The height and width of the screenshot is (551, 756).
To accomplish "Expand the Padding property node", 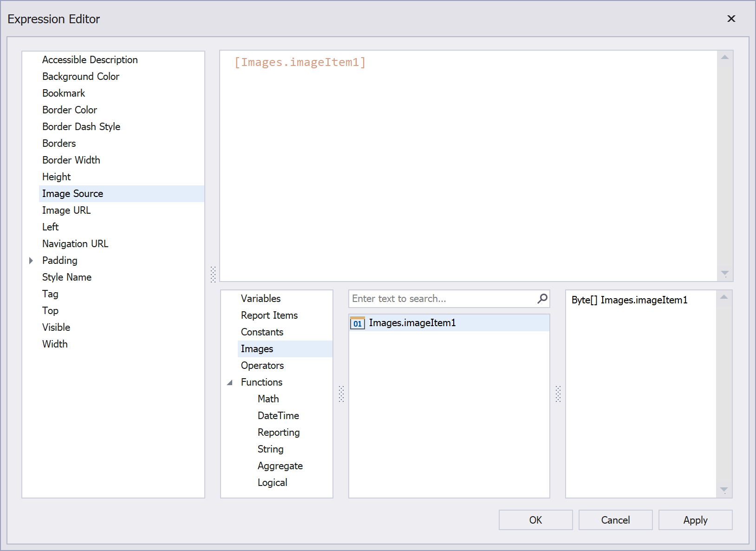I will [x=31, y=261].
